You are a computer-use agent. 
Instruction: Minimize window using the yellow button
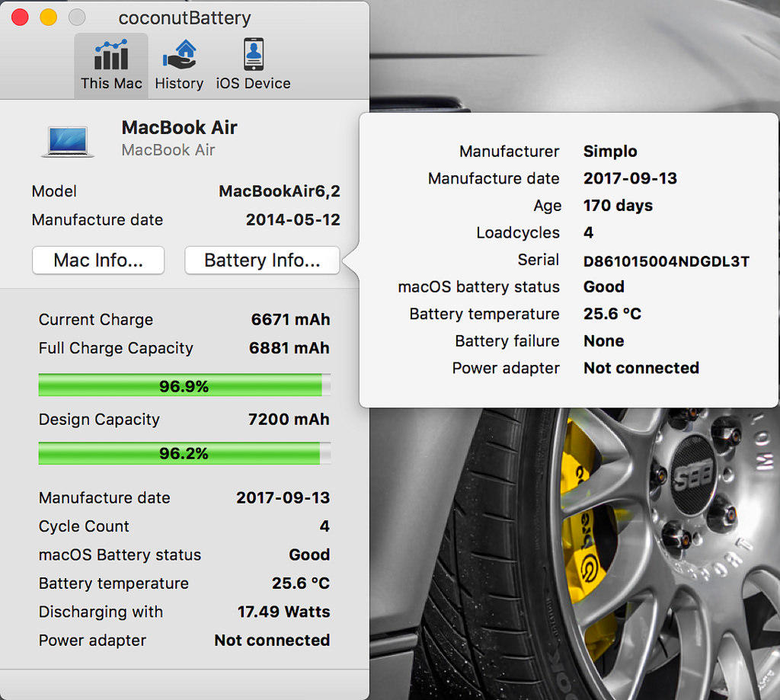pyautogui.click(x=48, y=17)
